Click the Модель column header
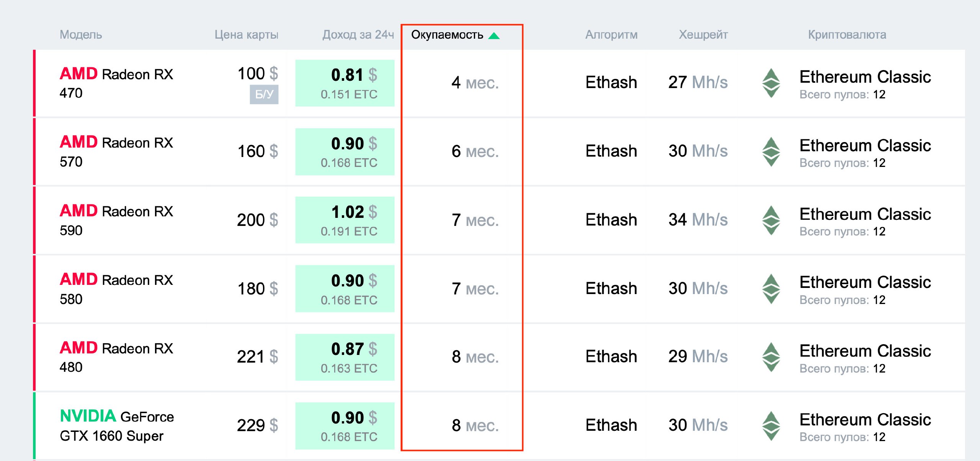This screenshot has width=980, height=461. 81,35
